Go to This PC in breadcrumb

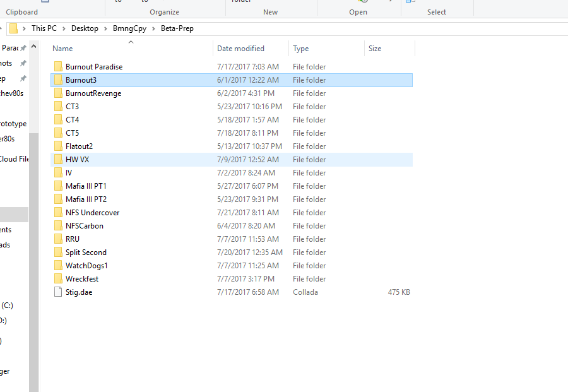coord(44,28)
